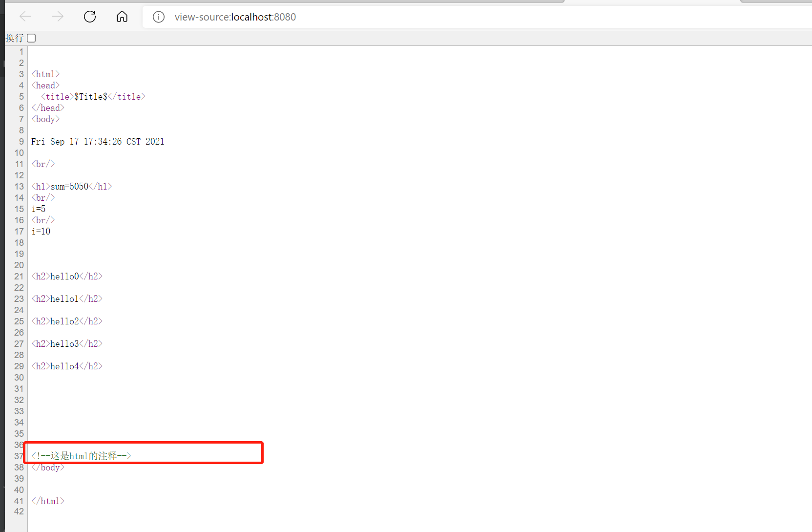Image resolution: width=812 pixels, height=532 pixels.
Task: Click the hello0 h2 line
Action: tap(67, 277)
